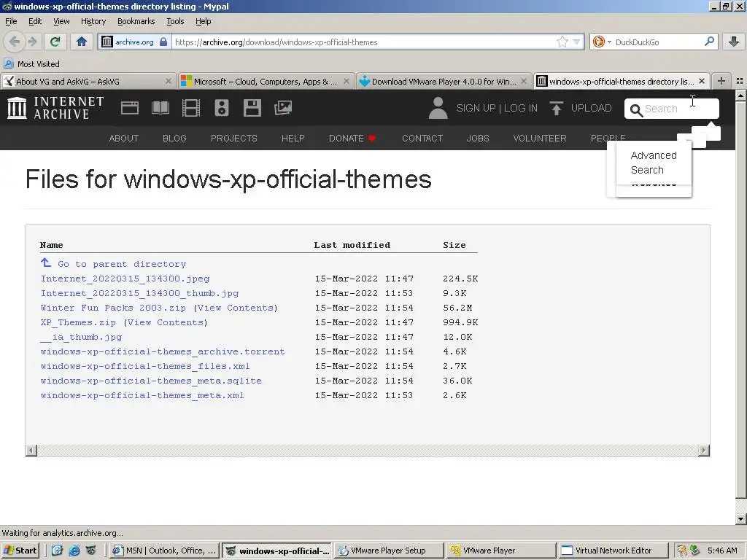Screen dimensions: 747x560
Task: Open the Web (Wayback) icon
Action: (x=130, y=108)
